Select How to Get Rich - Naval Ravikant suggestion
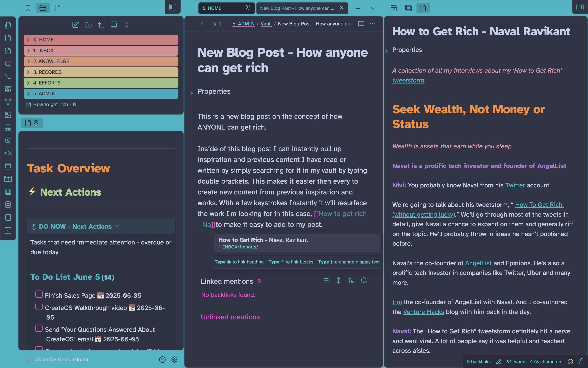This screenshot has width=588, height=368. (297, 243)
